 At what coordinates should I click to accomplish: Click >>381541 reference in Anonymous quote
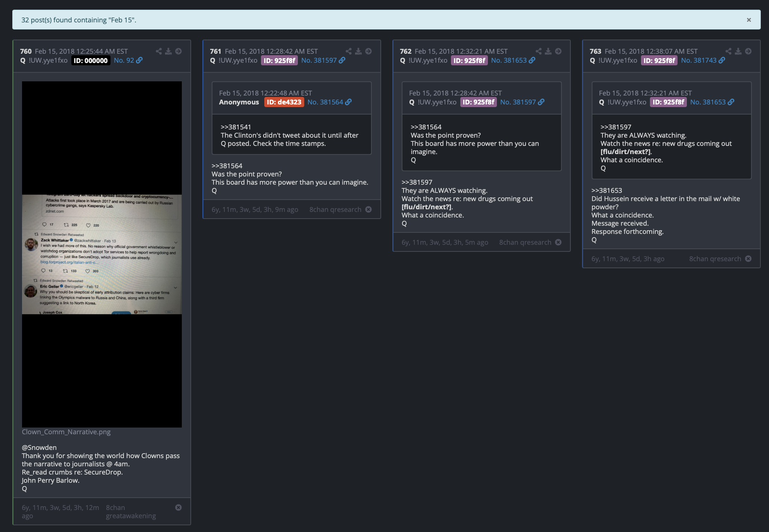pyautogui.click(x=236, y=127)
